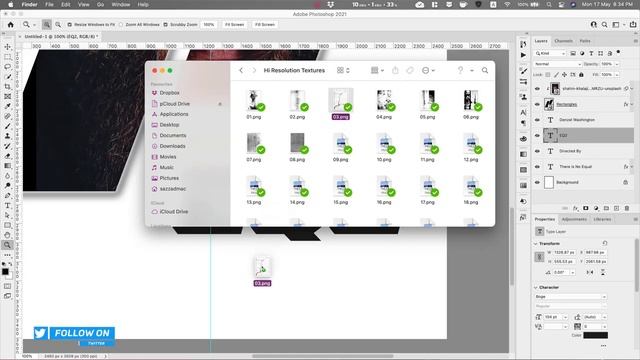The image size is (640, 360).
Task: Hide the Directed By text layer
Action: coord(537,151)
